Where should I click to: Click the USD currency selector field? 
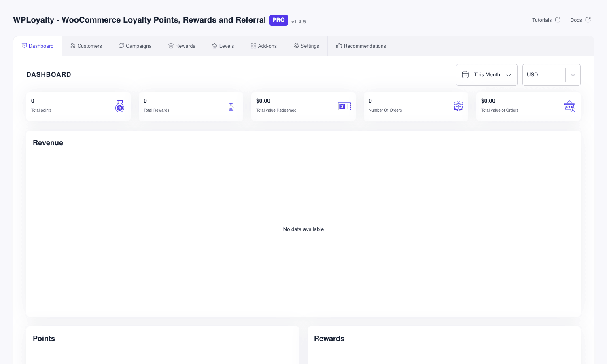coord(552,75)
